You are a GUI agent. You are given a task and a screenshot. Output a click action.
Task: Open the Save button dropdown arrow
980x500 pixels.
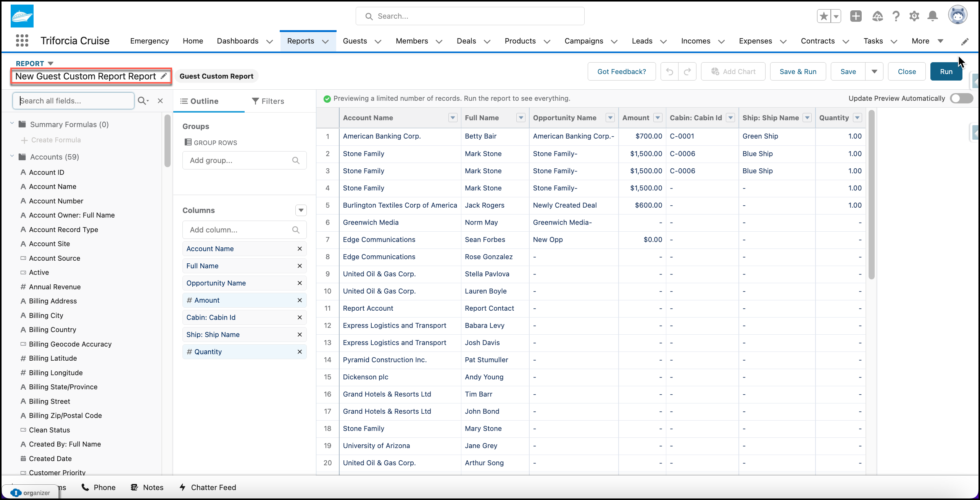pyautogui.click(x=874, y=71)
